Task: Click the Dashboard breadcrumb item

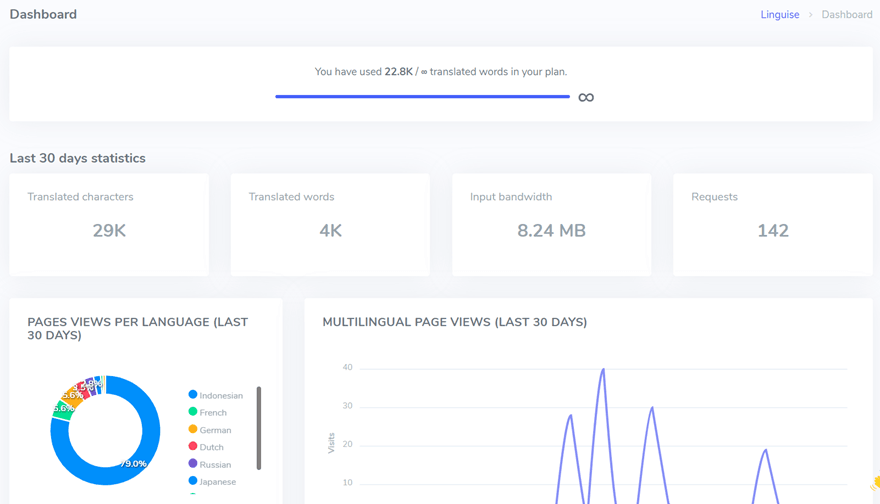Action: (x=846, y=15)
